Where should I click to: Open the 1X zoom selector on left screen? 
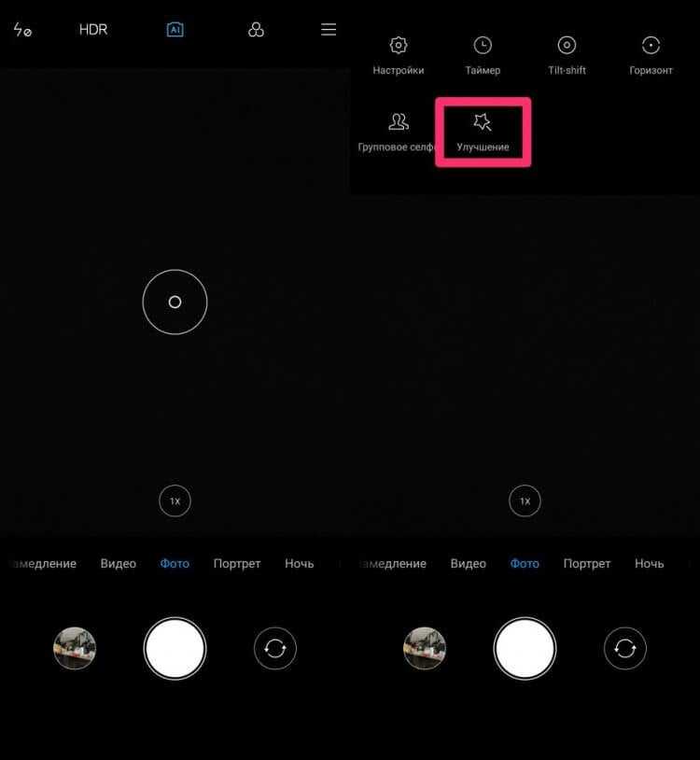175,500
